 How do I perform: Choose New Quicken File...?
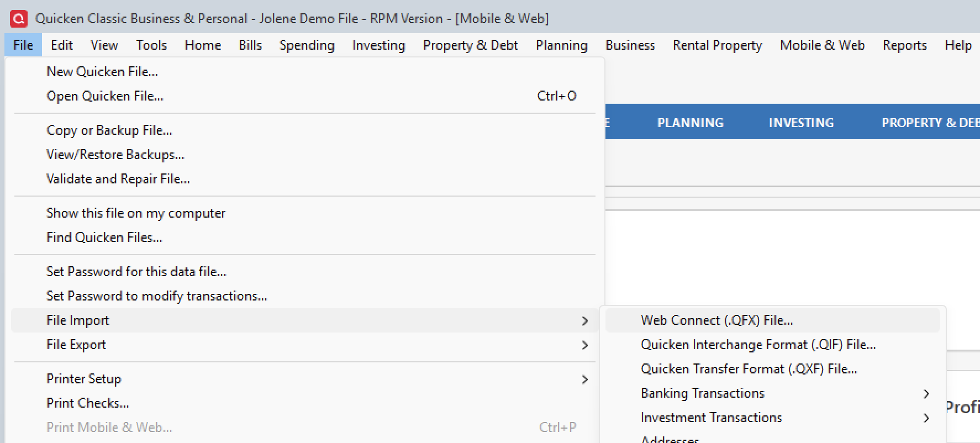click(x=305, y=72)
